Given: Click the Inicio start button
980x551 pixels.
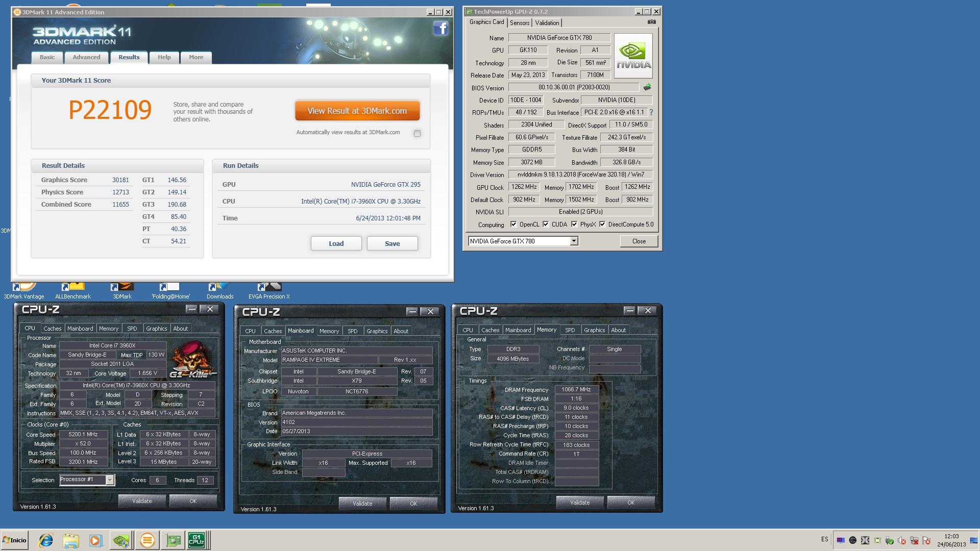Looking at the screenshot, I should 14,540.
